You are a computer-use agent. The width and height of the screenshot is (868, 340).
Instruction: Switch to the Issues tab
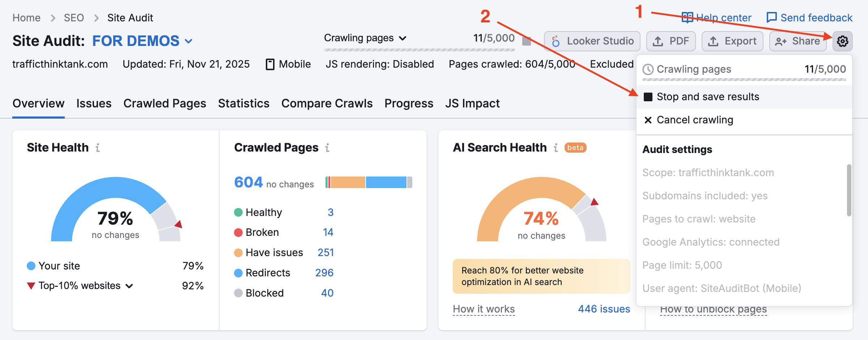(x=94, y=103)
